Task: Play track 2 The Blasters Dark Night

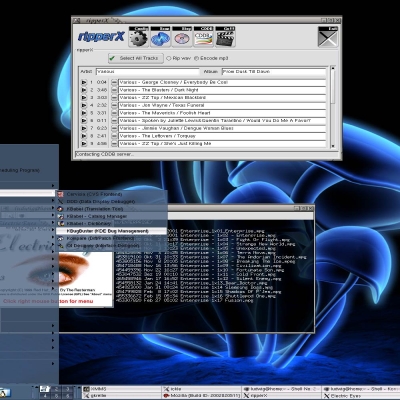Action: [x=84, y=90]
